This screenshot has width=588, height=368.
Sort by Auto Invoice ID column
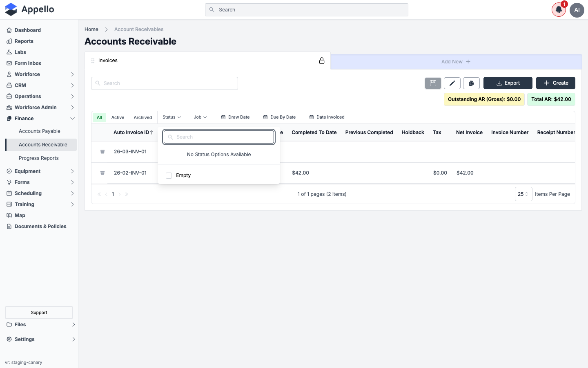pyautogui.click(x=134, y=132)
